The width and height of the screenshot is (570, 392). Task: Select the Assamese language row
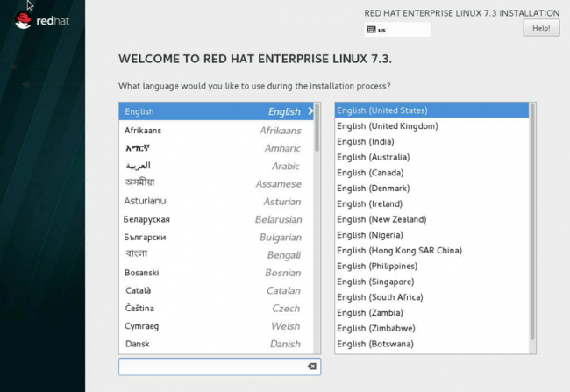pyautogui.click(x=217, y=183)
